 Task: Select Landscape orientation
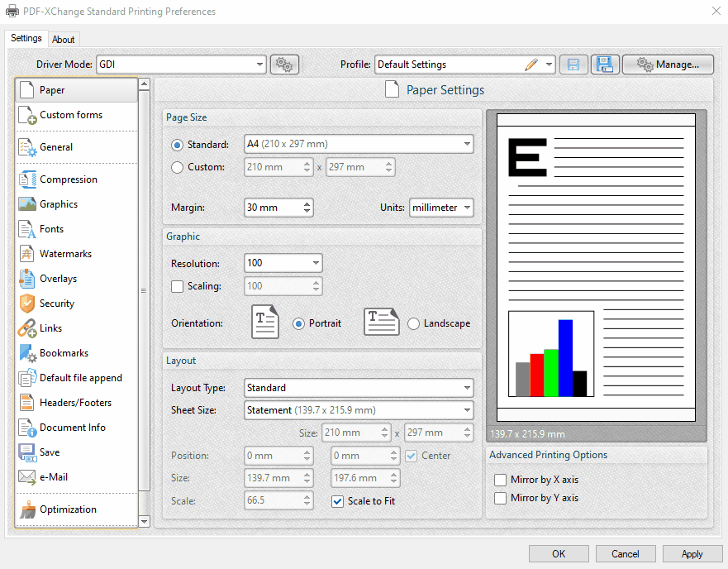click(414, 323)
